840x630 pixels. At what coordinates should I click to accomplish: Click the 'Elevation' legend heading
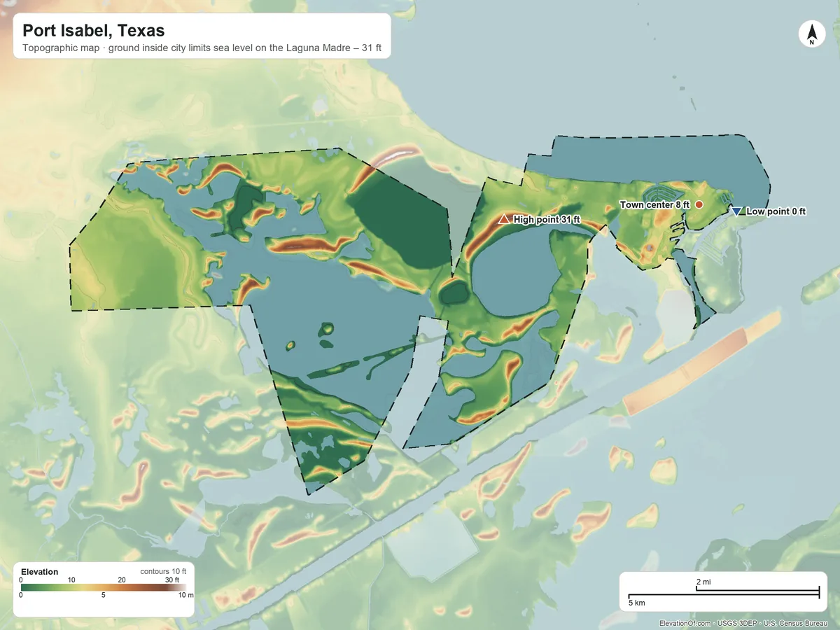40,572
